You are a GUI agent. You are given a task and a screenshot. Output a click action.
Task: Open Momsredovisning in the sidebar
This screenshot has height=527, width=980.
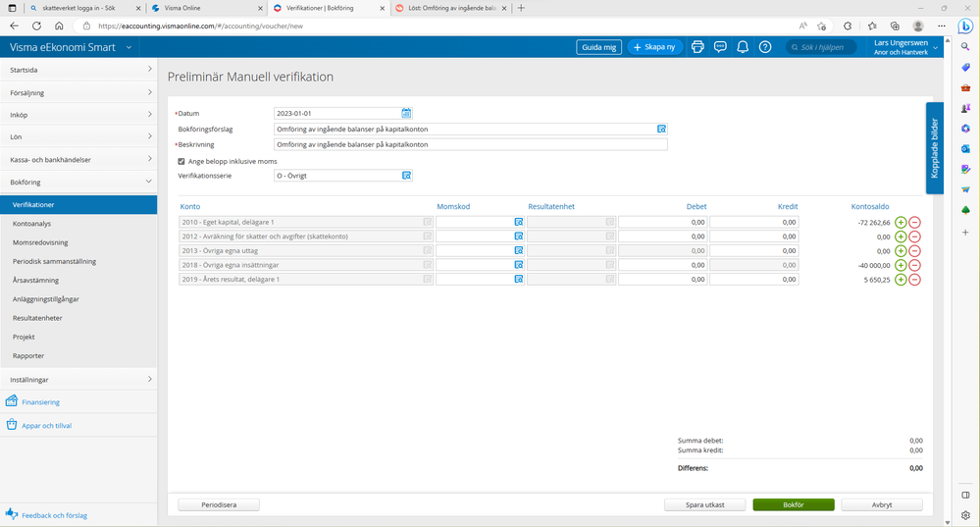tap(40, 242)
